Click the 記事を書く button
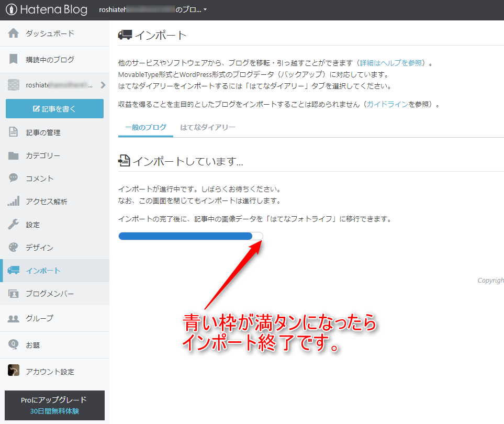Viewport: 504px width, 424px height. tap(54, 109)
